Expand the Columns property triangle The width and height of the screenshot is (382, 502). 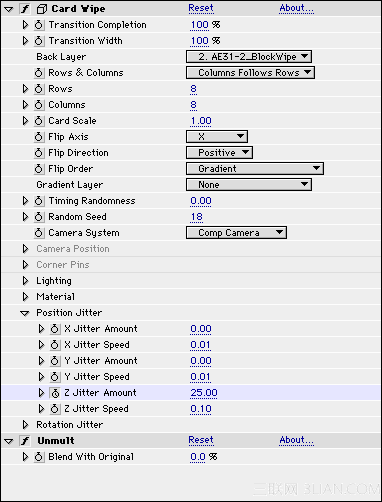tap(25, 105)
